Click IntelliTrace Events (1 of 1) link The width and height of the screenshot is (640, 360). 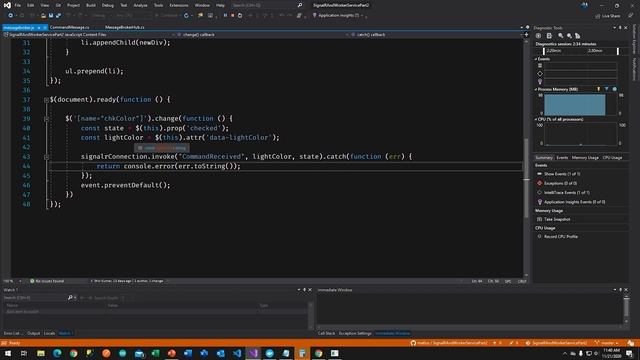tap(567, 193)
